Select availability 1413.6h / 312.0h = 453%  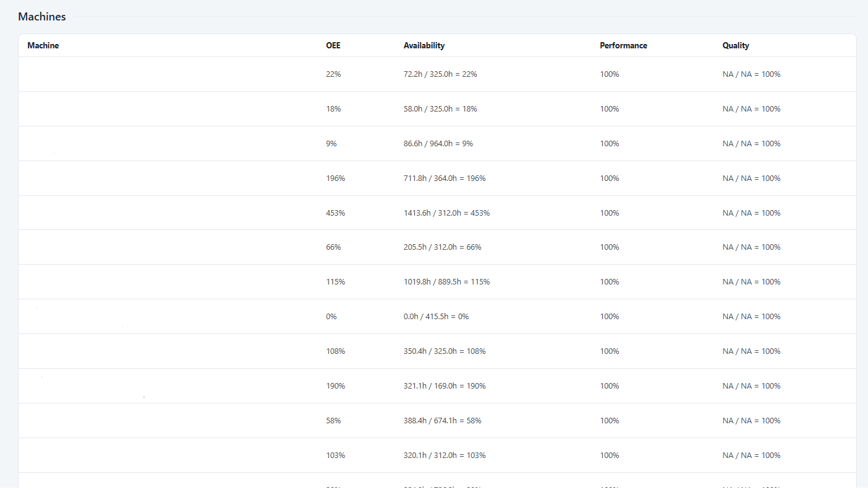click(446, 213)
